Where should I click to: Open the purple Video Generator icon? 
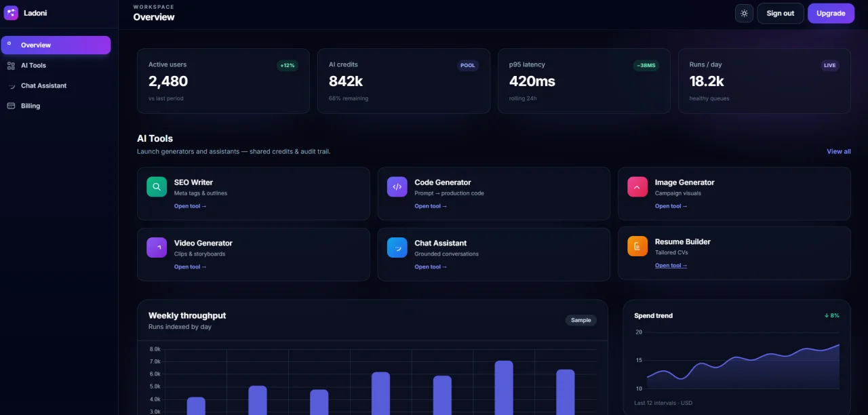(157, 248)
